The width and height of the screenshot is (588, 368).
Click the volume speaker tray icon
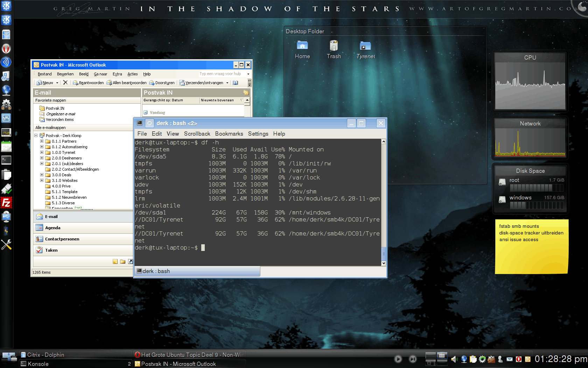pyautogui.click(x=454, y=359)
